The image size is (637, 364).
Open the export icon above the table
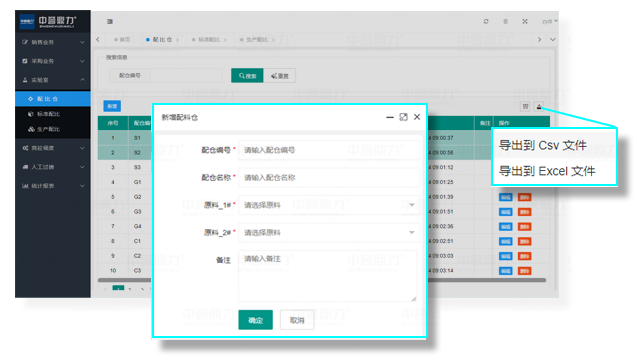(539, 107)
